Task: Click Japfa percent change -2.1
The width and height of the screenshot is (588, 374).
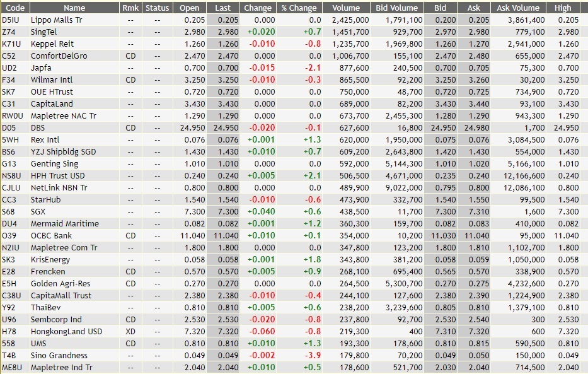Action: click(x=313, y=68)
